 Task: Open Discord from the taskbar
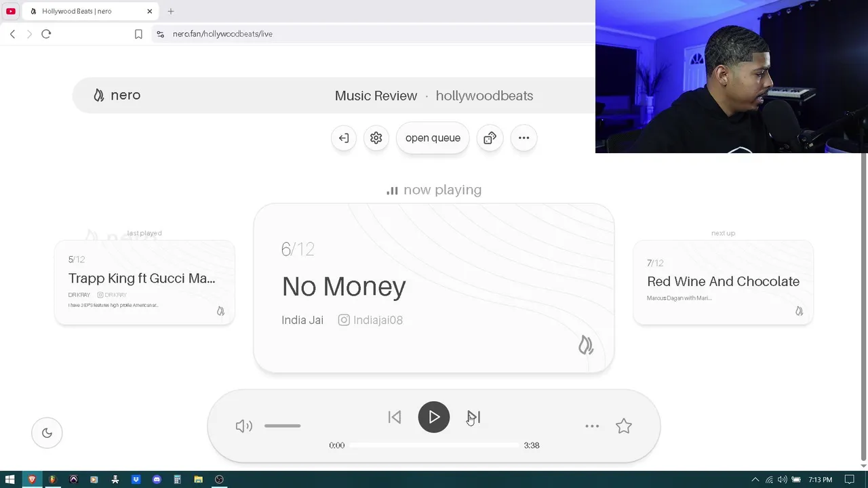[157, 479]
